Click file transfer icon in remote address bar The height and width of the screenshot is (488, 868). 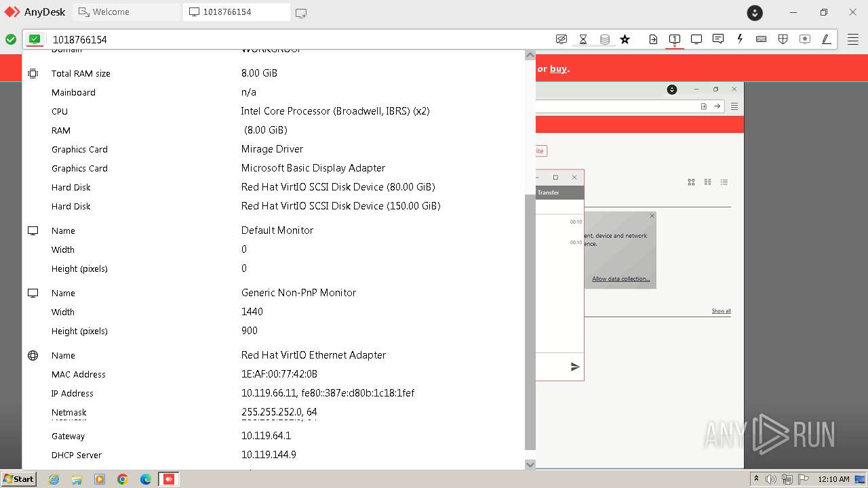tap(704, 106)
